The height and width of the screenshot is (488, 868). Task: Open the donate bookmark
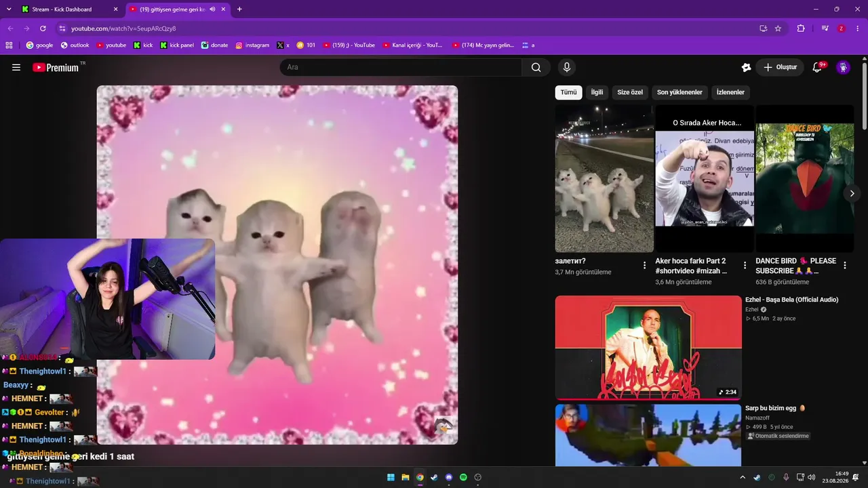pos(214,45)
